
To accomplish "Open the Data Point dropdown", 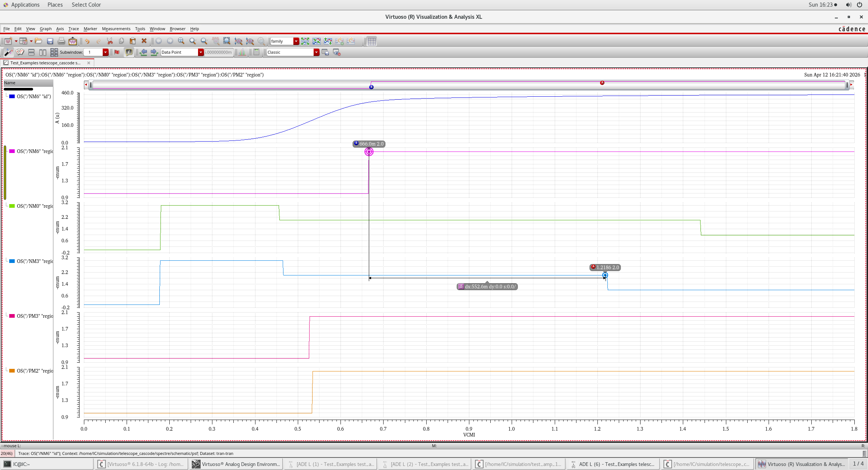I will tap(201, 52).
